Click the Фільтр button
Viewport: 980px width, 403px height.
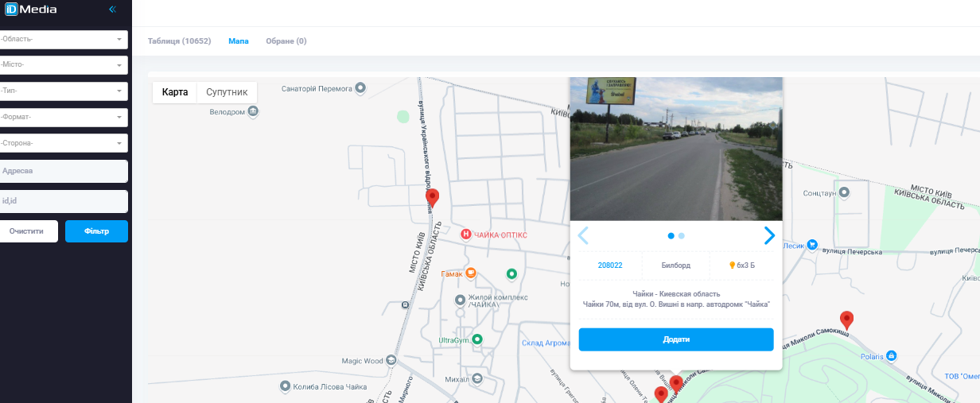[96, 231]
